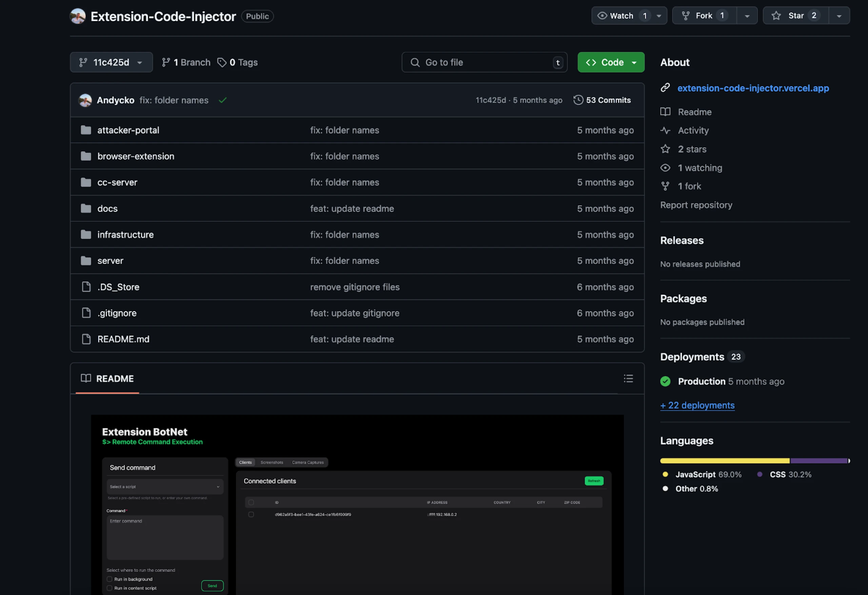The width and height of the screenshot is (868, 595).
Task: Click the star icon beside 2 stars
Action: point(665,149)
